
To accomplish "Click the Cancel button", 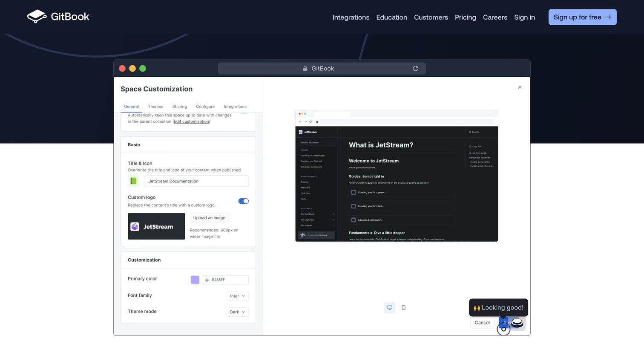I will (482, 323).
